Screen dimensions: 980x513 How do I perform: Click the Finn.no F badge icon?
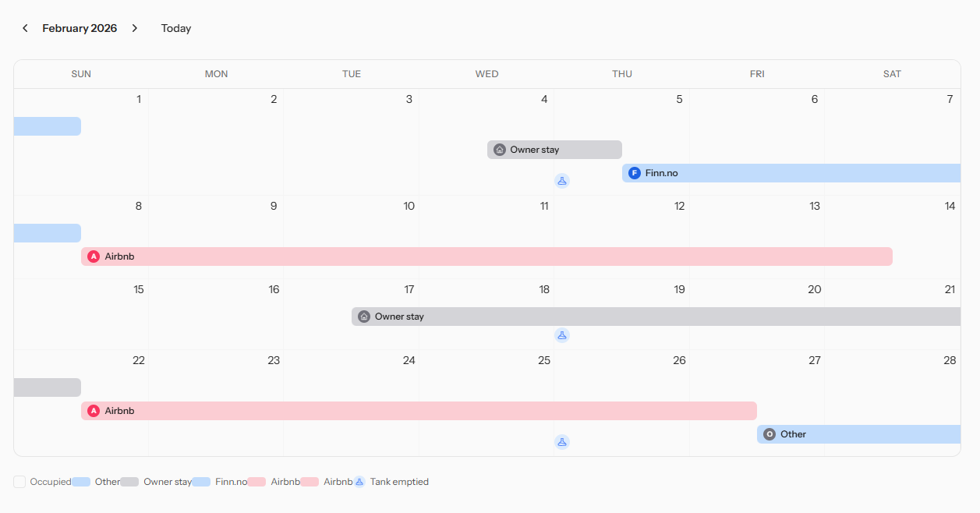point(635,173)
